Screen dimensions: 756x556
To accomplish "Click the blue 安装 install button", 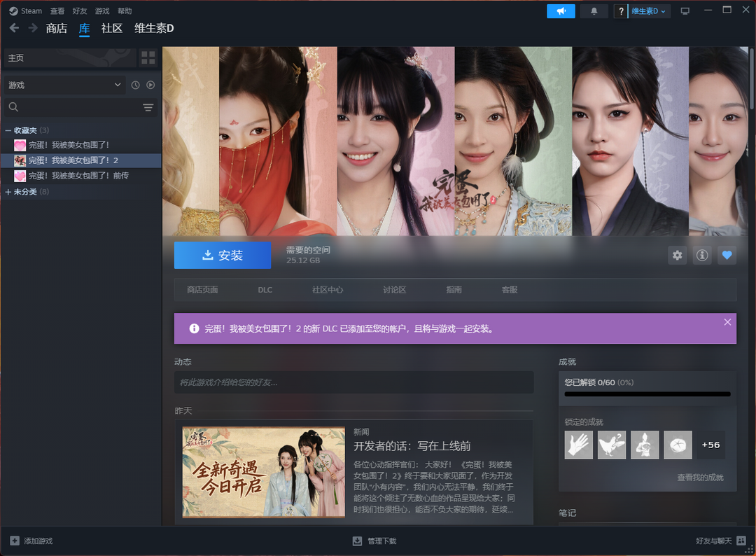I will [x=223, y=255].
